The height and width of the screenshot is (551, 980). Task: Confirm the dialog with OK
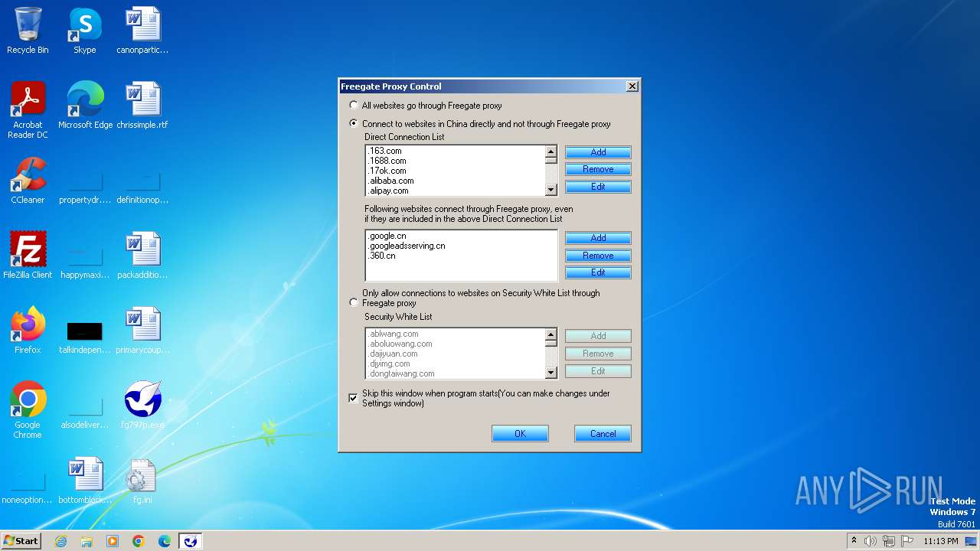coord(520,434)
